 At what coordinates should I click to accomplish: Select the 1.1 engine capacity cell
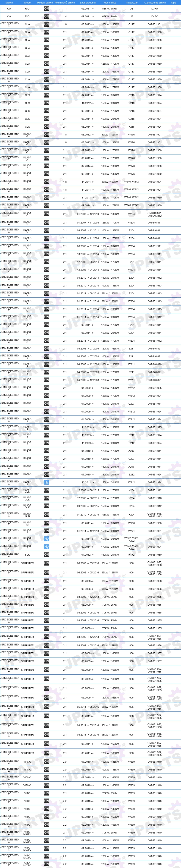pyautogui.click(x=65, y=8)
